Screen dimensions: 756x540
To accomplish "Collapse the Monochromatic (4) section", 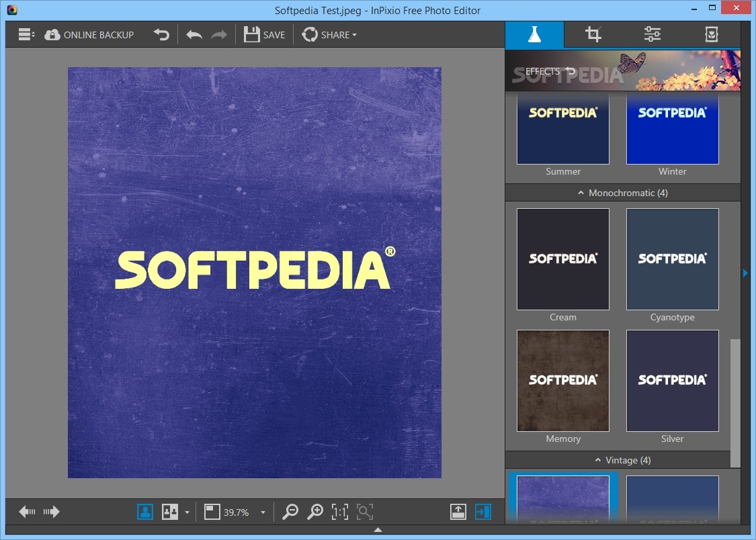I will [623, 193].
